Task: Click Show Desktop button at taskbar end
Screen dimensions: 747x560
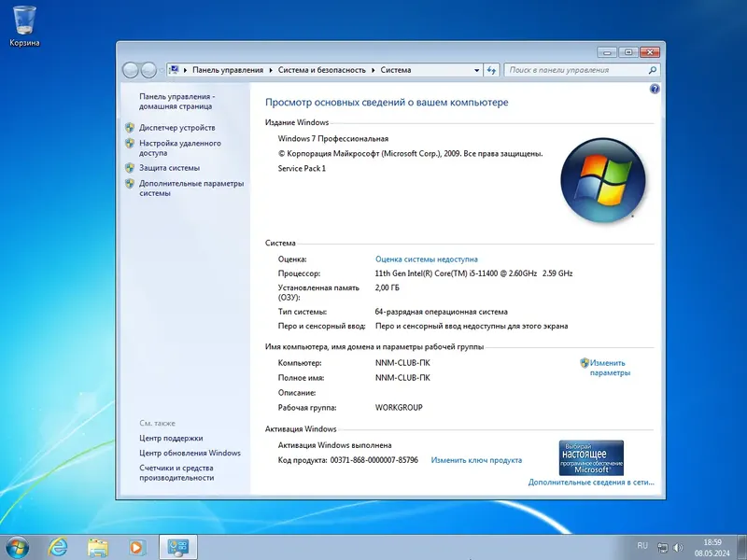Action: 742,547
